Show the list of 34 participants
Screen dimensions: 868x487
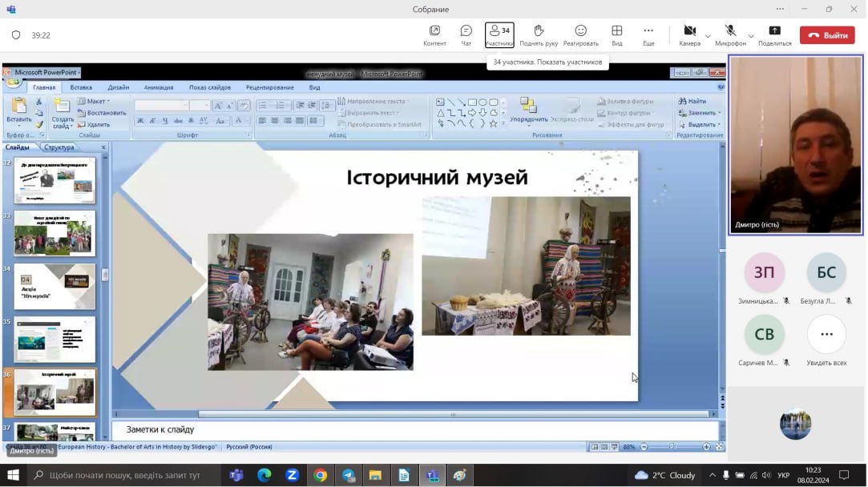pos(499,34)
